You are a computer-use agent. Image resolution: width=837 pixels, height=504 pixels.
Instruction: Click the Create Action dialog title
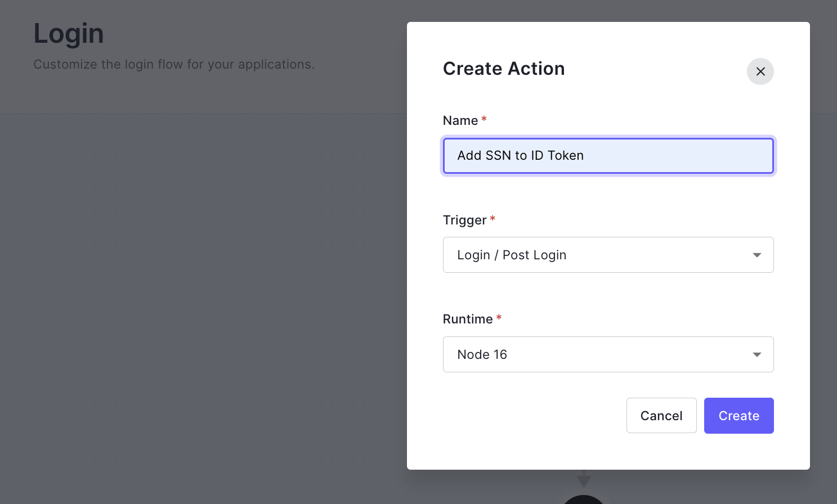tap(503, 69)
